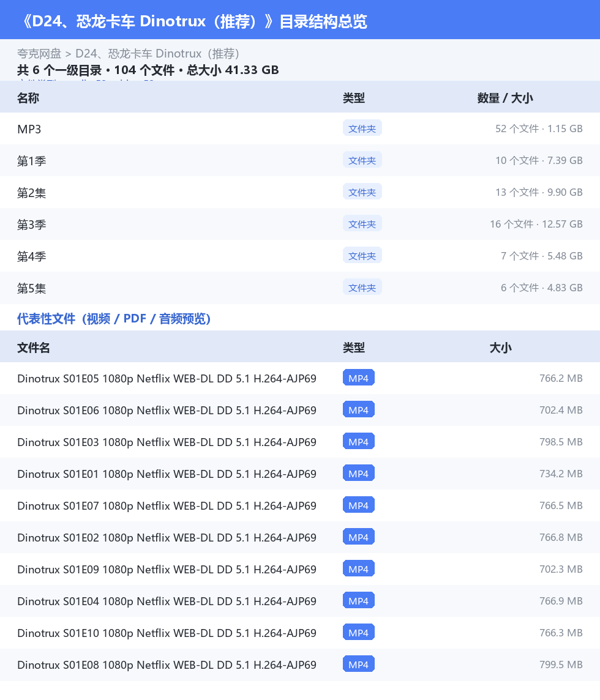Click the MP4 badge for S01E07
600x700 pixels.
[x=359, y=505]
